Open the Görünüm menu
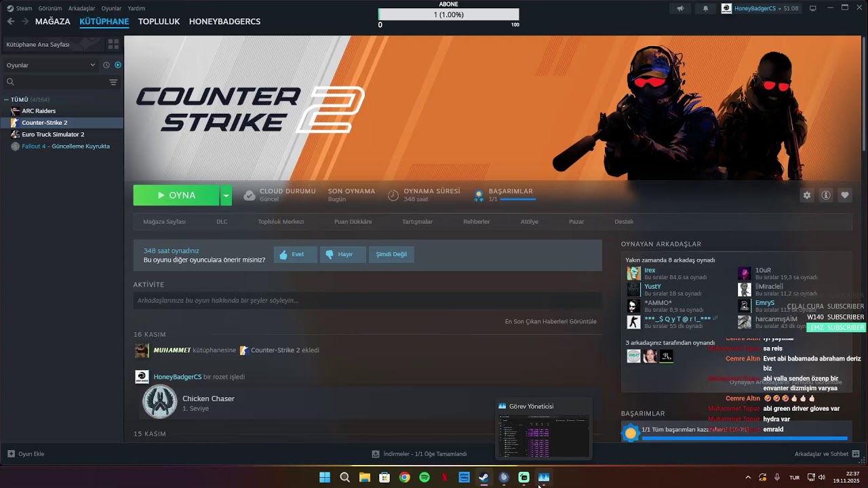The image size is (868, 488). [x=50, y=8]
